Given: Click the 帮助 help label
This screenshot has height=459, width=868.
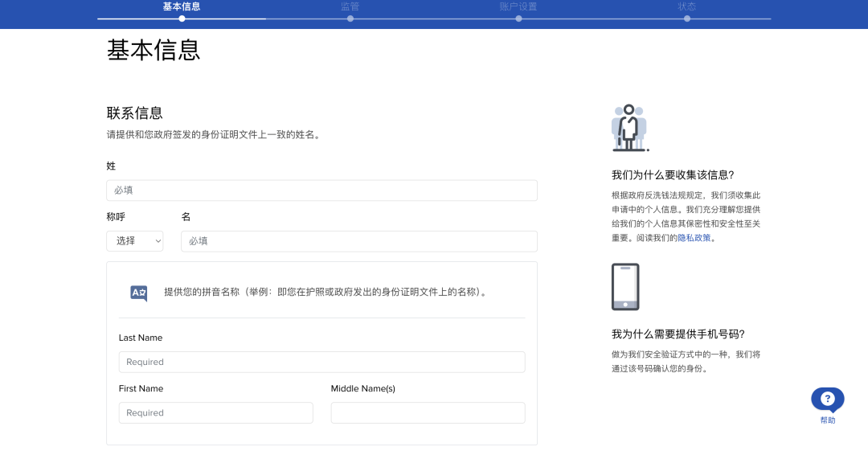Looking at the screenshot, I should 827,420.
